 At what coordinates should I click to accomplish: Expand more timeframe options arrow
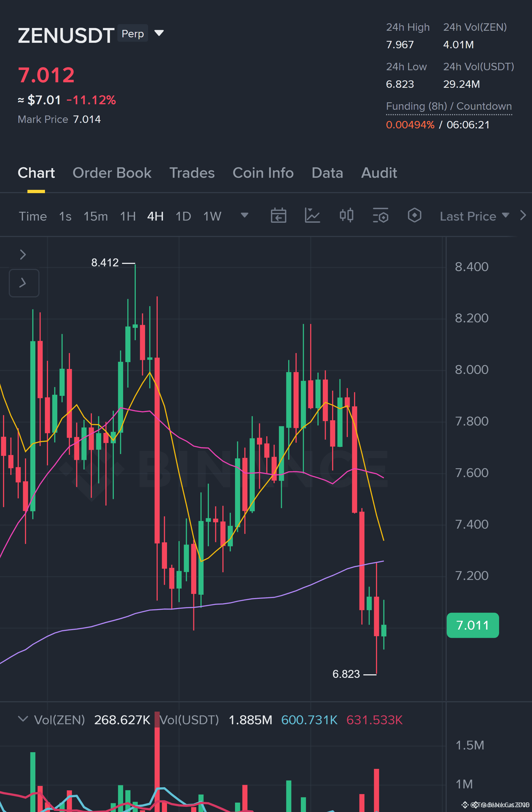pyautogui.click(x=245, y=215)
